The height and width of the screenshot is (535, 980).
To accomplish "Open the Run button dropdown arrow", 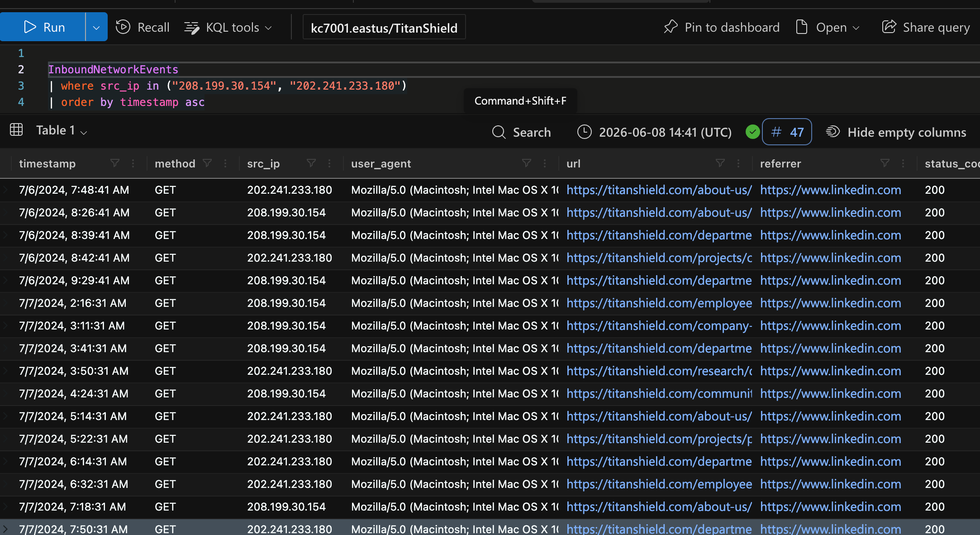I will coord(96,27).
